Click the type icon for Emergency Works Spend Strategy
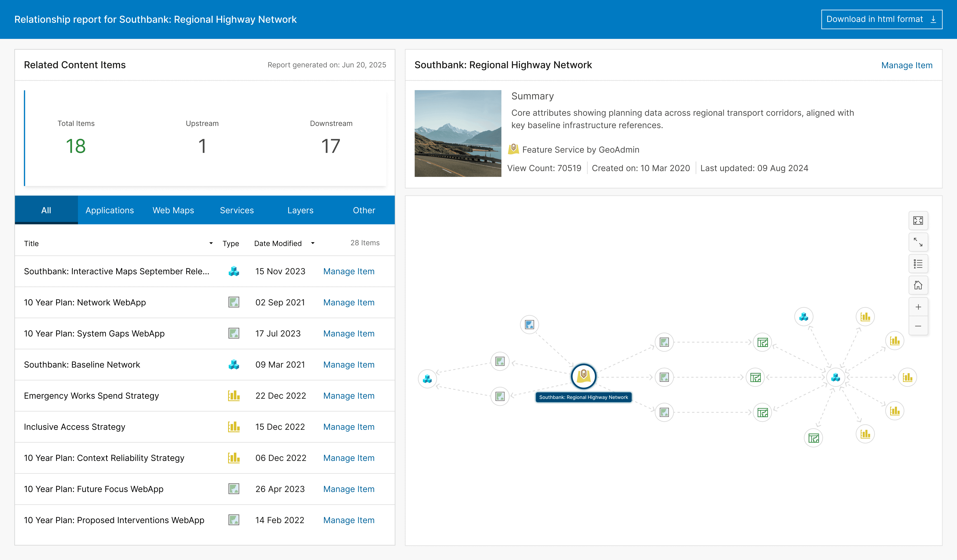 233,396
